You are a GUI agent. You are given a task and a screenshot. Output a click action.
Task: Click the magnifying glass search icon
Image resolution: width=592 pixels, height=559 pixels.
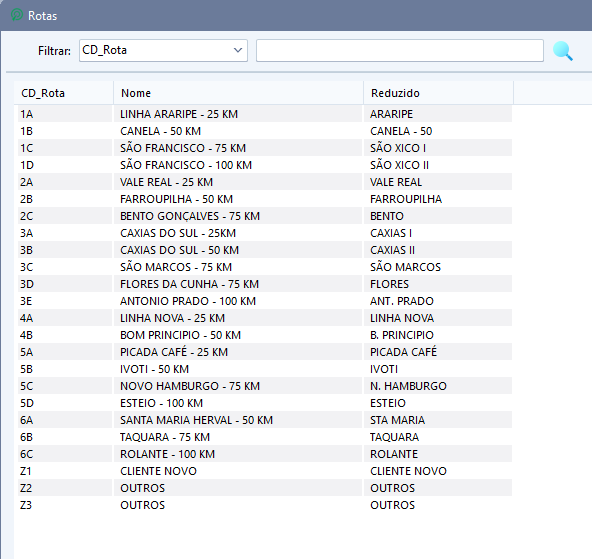(563, 51)
